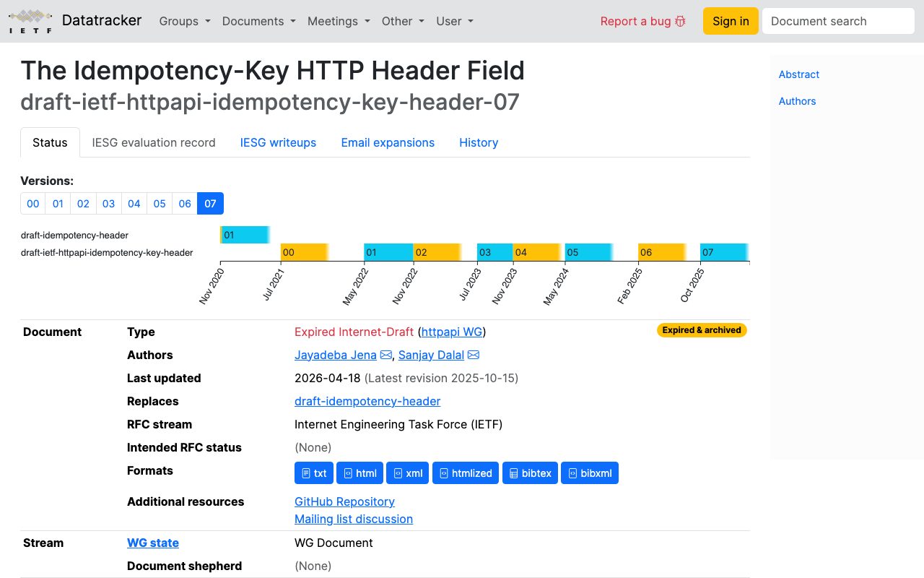
Task: Click the IETF logo
Action: tap(30, 21)
